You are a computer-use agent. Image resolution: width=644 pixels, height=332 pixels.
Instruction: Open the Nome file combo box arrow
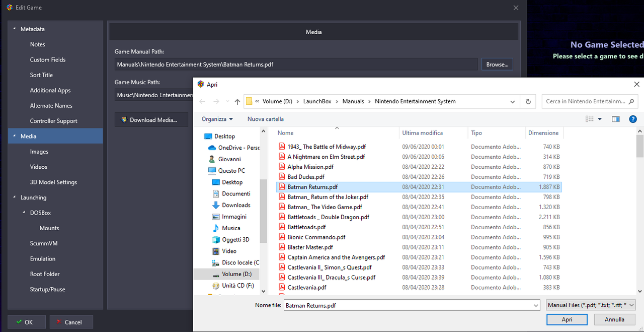pyautogui.click(x=536, y=305)
